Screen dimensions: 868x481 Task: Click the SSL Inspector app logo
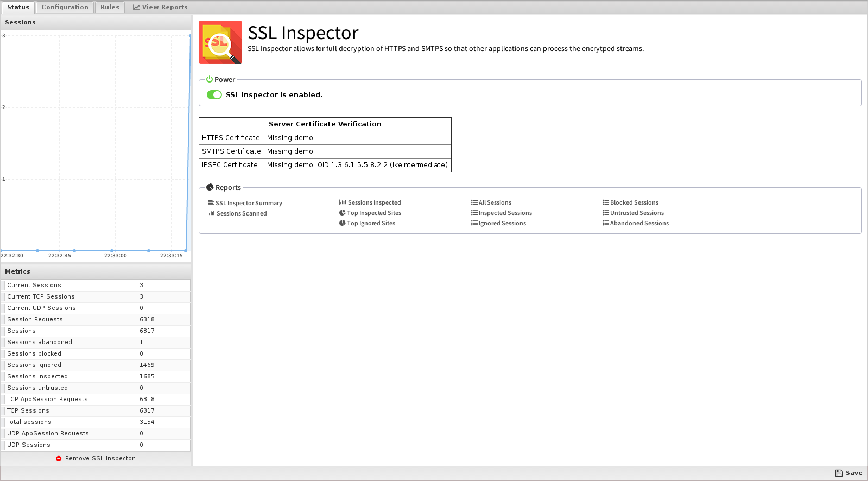click(x=220, y=42)
